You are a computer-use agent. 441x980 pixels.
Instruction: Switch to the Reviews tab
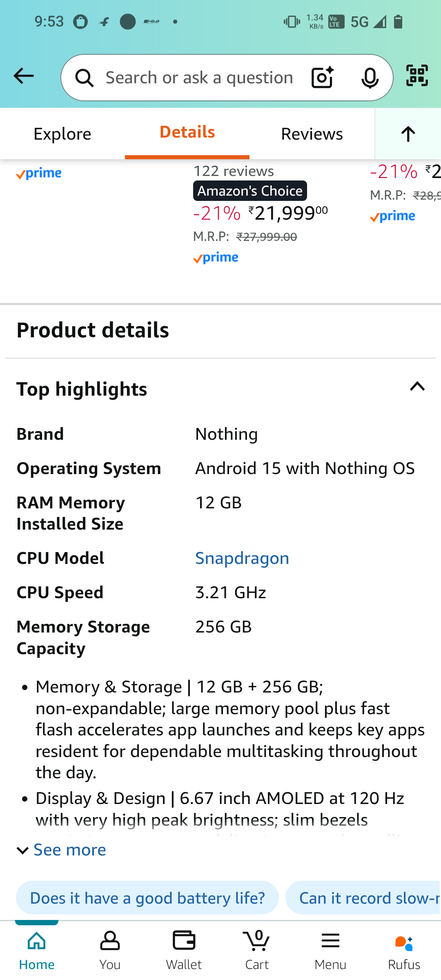(312, 134)
